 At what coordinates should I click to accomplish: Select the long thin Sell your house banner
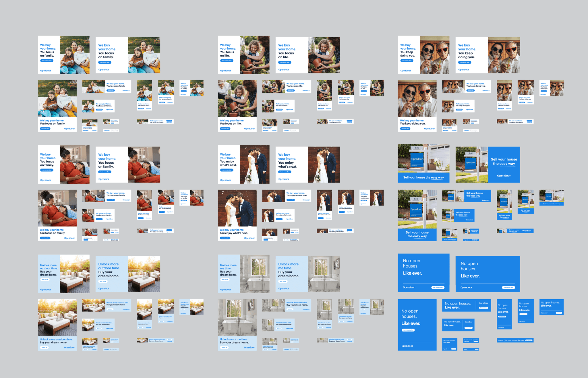click(515, 231)
